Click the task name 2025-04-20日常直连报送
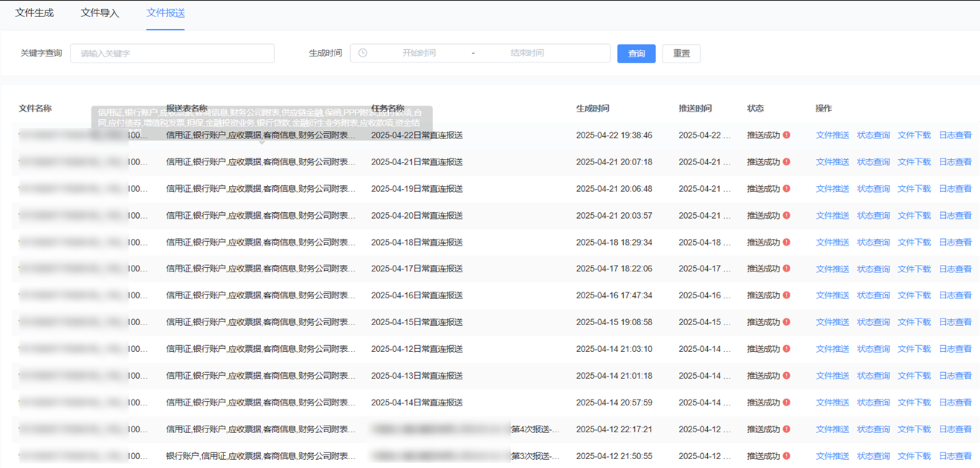 [x=416, y=216]
